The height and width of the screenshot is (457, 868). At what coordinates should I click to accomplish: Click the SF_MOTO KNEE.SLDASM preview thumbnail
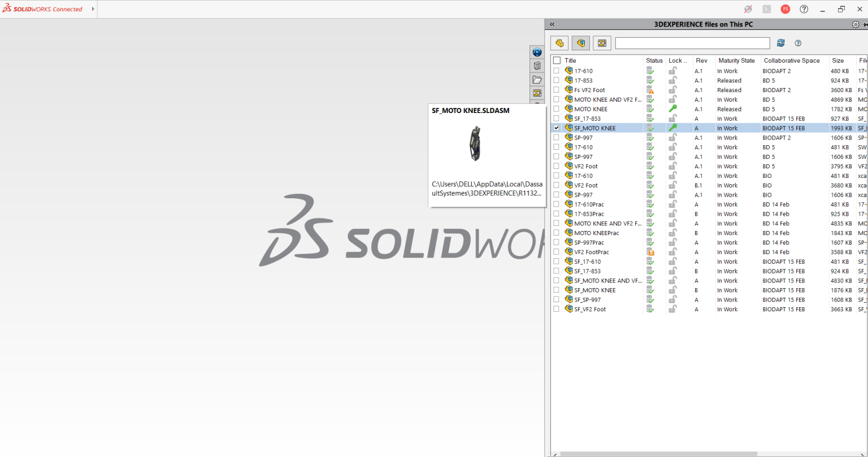[x=475, y=144]
